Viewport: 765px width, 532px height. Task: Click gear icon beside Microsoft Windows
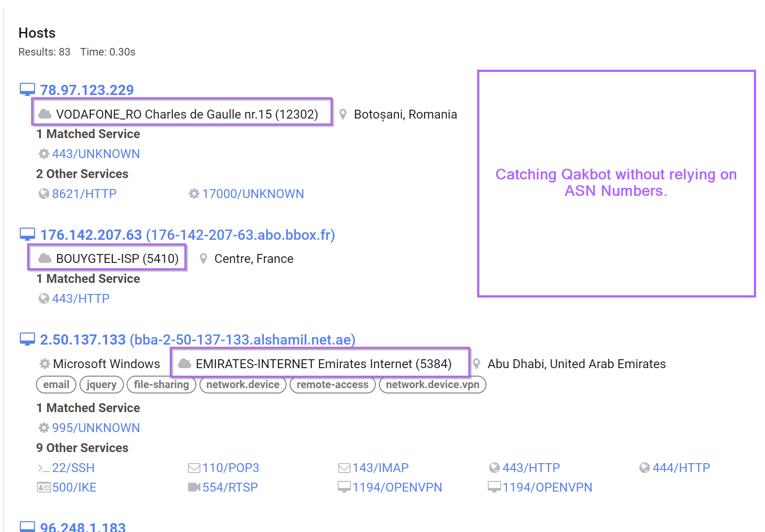click(44, 364)
